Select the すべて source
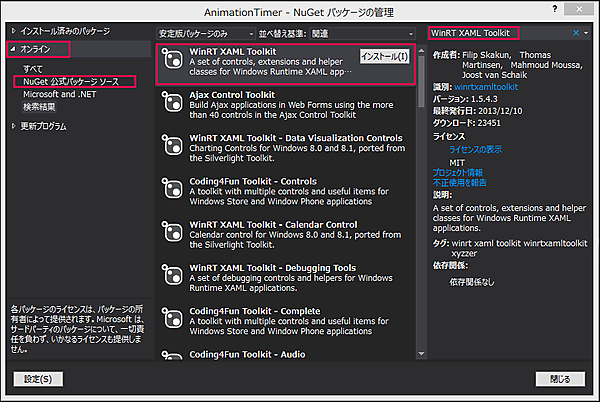 click(x=33, y=69)
